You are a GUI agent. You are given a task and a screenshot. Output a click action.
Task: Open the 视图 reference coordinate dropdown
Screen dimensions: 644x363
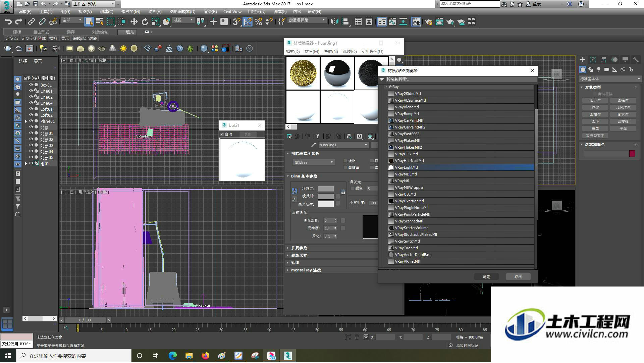[183, 20]
